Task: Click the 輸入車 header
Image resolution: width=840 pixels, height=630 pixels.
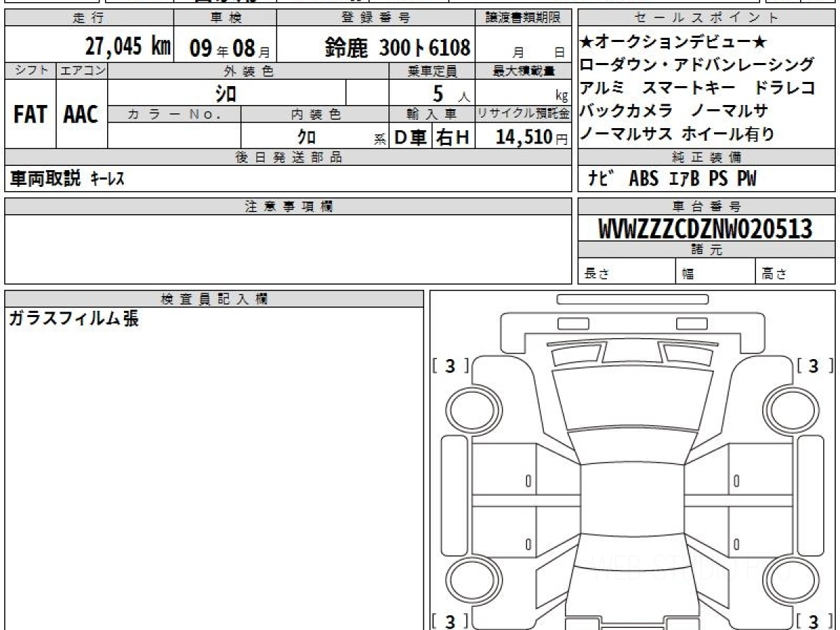Action: click(432, 113)
